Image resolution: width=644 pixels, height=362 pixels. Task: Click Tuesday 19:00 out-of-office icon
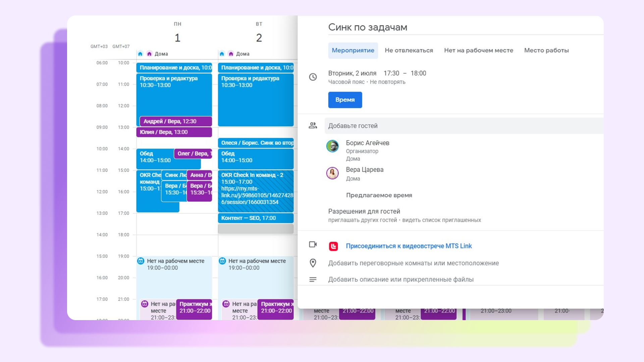(x=222, y=261)
